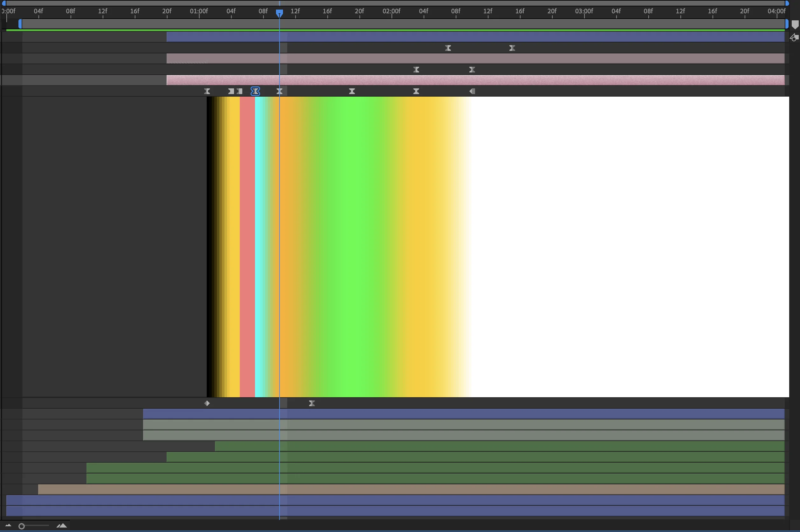Click the salmon red band in the color strip
This screenshot has width=800, height=532.
[x=247, y=247]
